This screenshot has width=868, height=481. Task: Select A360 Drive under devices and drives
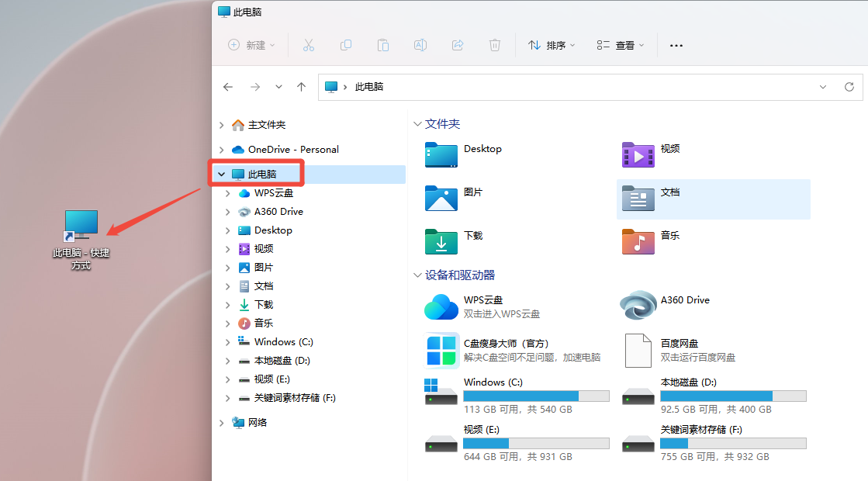click(666, 306)
